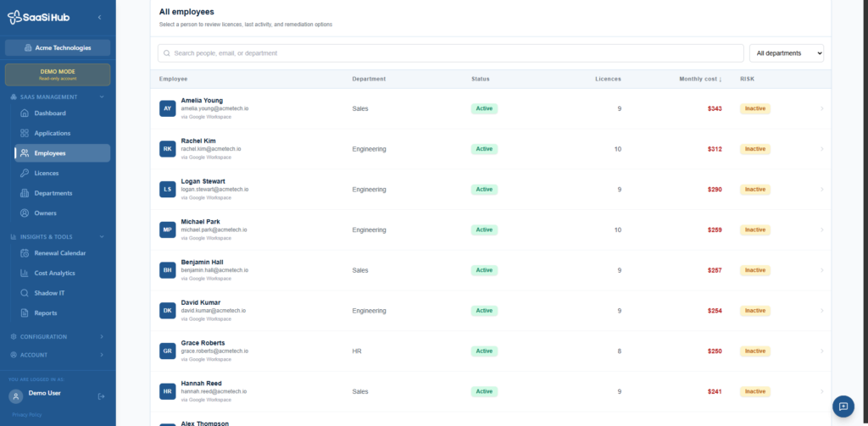The width and height of the screenshot is (868, 426).
Task: Open Benjamin Hall's row chevron
Action: 822,270
